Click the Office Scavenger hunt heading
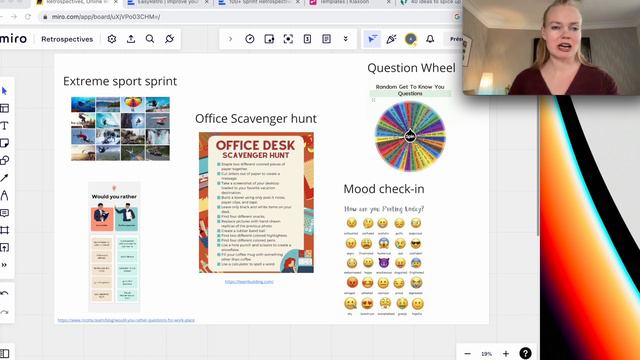 coord(256,119)
